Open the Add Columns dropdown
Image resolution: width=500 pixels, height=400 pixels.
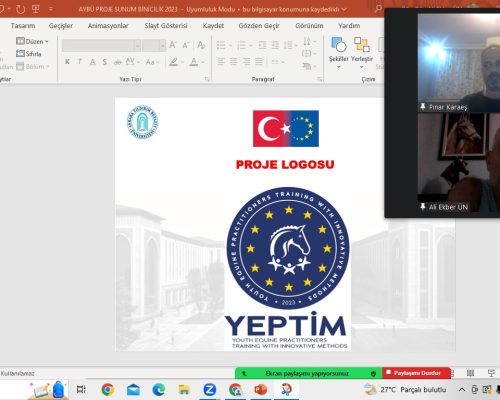click(278, 62)
